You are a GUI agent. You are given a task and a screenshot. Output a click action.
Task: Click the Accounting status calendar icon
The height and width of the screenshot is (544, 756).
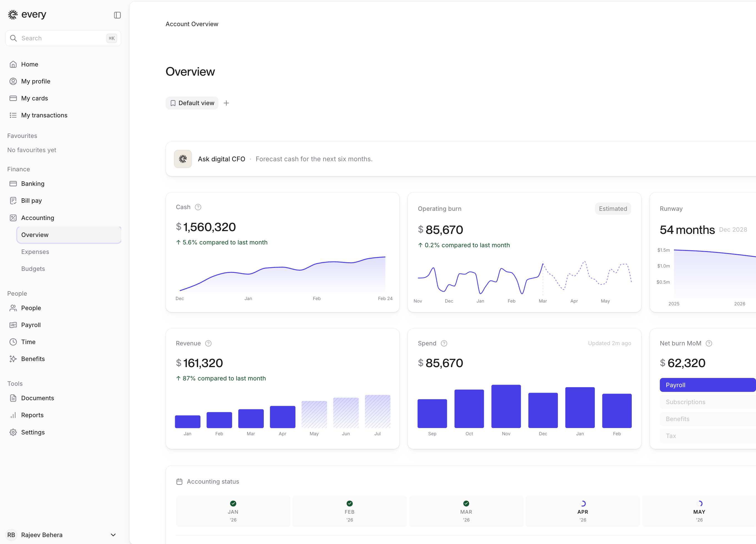pyautogui.click(x=179, y=482)
